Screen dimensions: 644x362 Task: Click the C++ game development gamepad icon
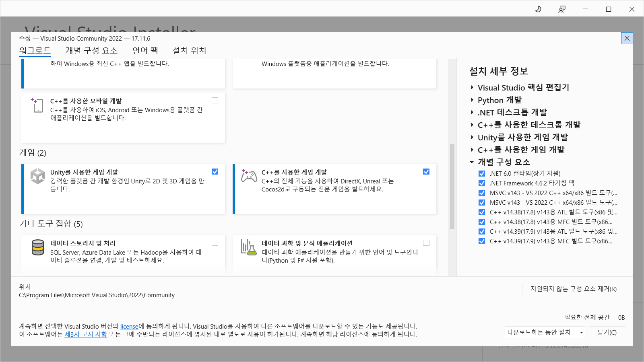click(x=249, y=176)
